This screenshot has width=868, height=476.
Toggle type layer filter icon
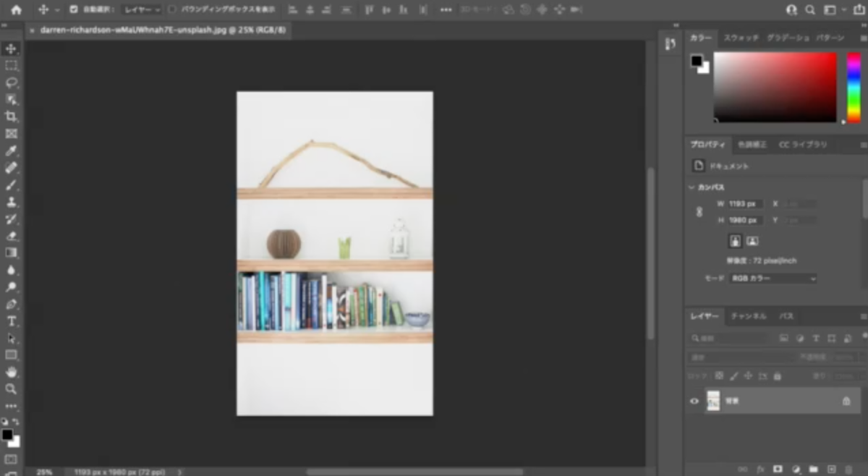click(x=816, y=339)
